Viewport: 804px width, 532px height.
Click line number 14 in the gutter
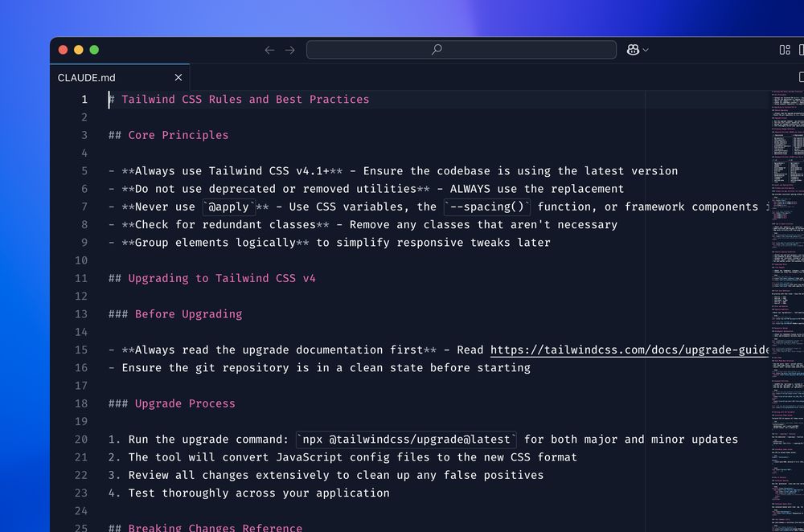click(x=81, y=332)
